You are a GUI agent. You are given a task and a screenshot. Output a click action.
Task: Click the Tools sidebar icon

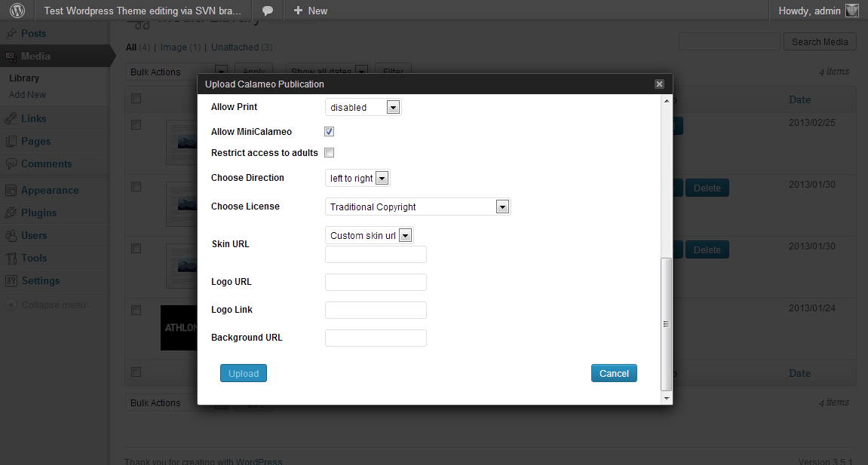click(x=11, y=259)
